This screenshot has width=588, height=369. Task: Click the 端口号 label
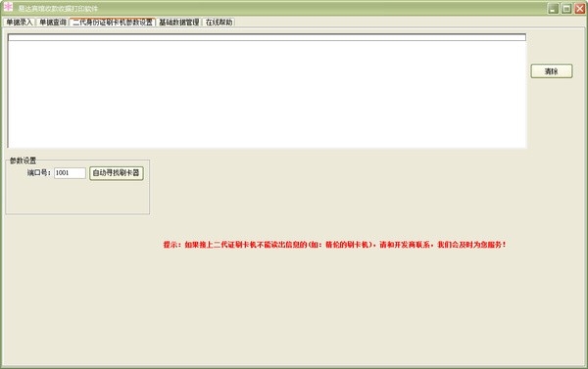point(39,172)
